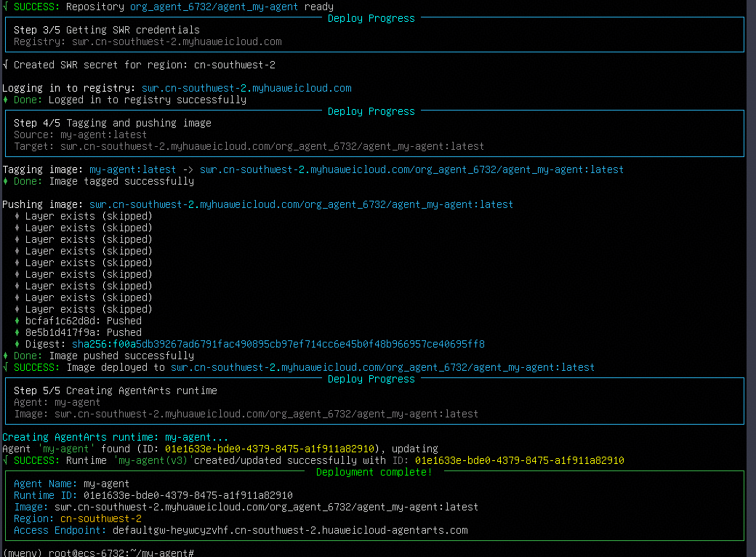Click 'Agent Name: my-agent' in the summary

71,484
